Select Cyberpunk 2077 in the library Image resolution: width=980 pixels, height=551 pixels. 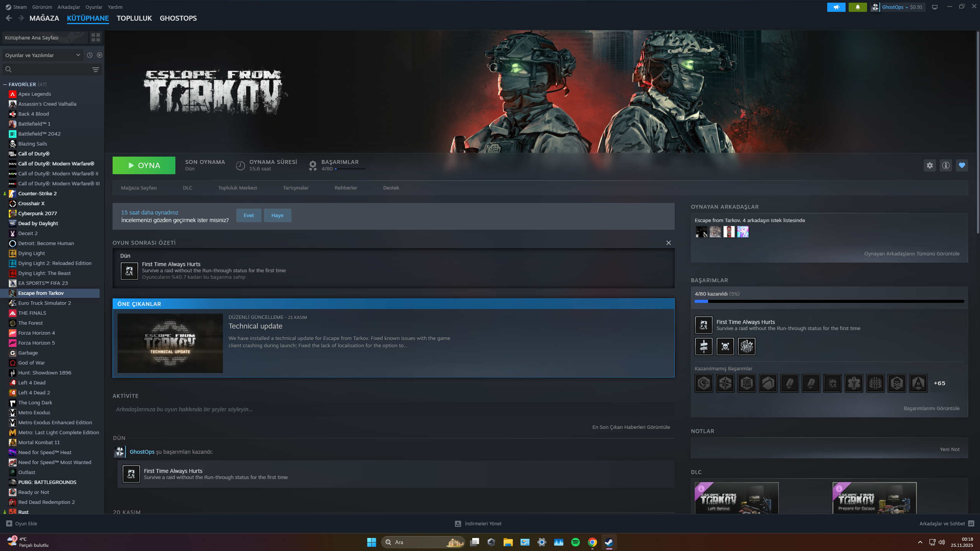point(38,213)
